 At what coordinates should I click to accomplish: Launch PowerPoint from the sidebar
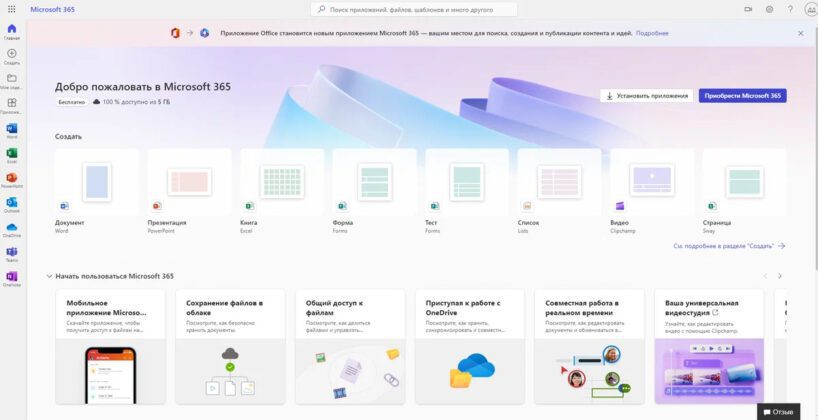[11, 180]
